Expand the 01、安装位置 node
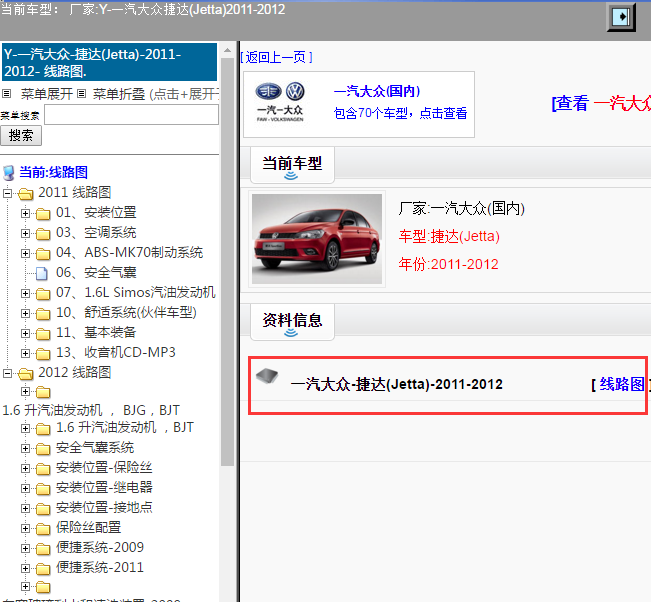This screenshot has height=602, width=651. [x=25, y=213]
